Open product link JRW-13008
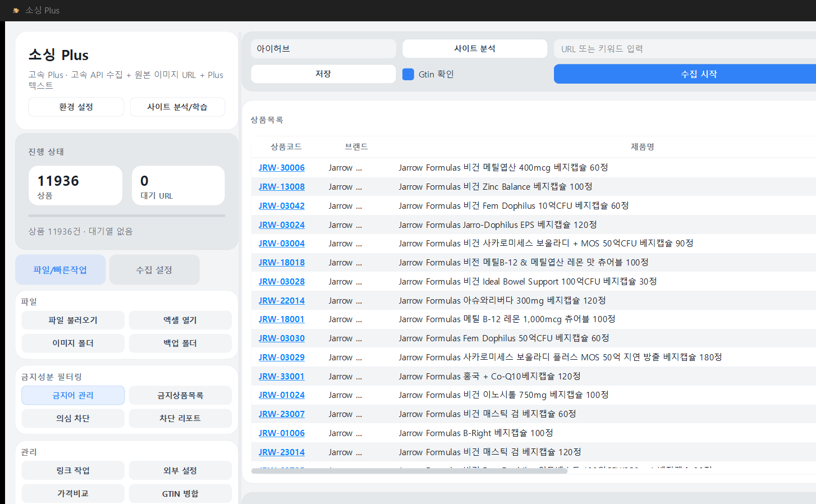Viewport: 816px width, 504px height. click(x=282, y=187)
